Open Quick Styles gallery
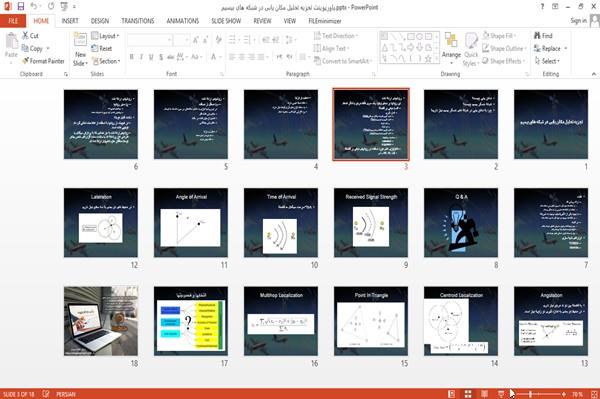This screenshot has height=399, width=600. (x=471, y=50)
